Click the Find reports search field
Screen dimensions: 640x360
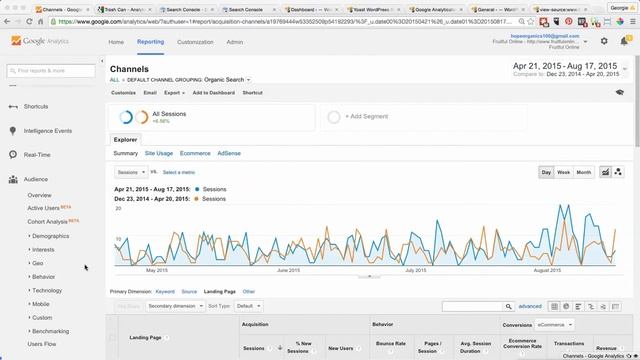pyautogui.click(x=51, y=71)
